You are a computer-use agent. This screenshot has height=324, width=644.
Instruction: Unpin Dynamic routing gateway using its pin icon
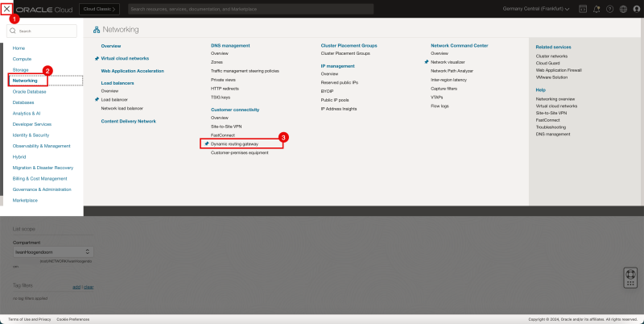[206, 143]
